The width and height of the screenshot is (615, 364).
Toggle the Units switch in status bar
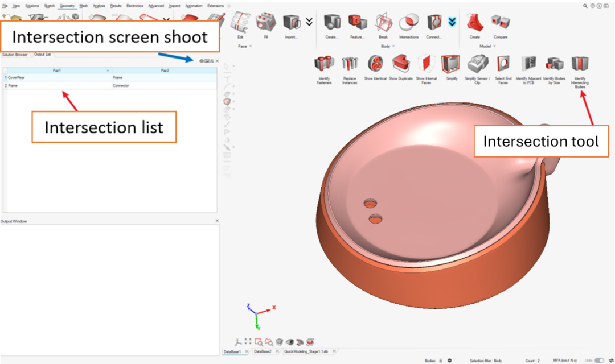(599, 361)
